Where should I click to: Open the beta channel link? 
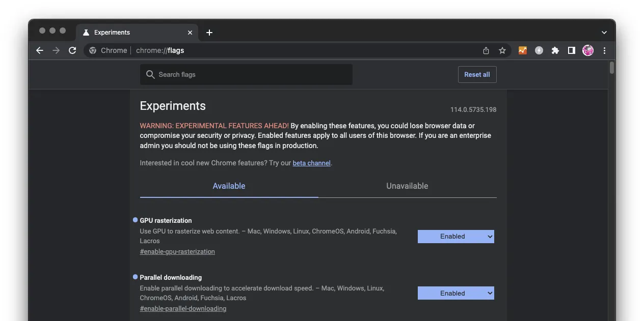312,163
